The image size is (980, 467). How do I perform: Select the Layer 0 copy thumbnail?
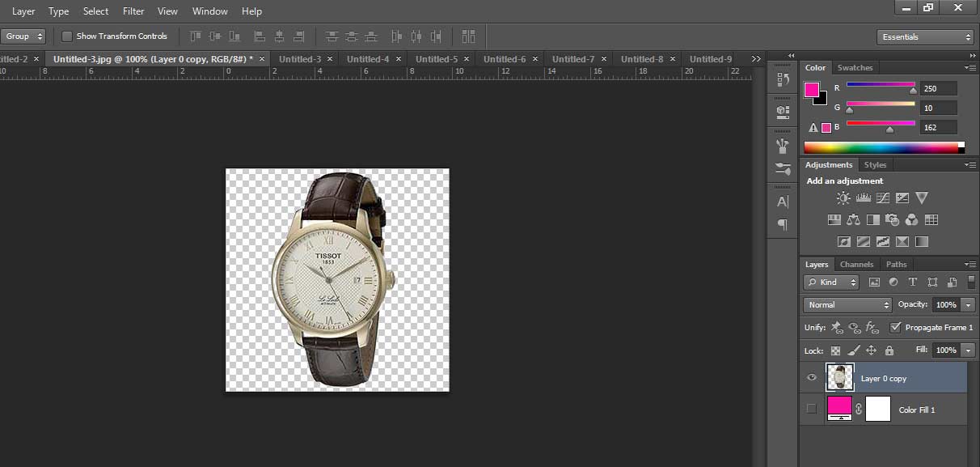[840, 378]
